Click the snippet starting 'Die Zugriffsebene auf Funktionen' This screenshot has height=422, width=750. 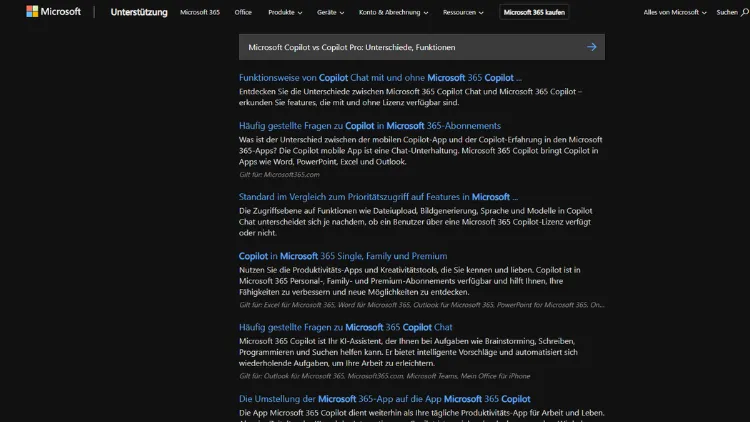[x=416, y=222]
